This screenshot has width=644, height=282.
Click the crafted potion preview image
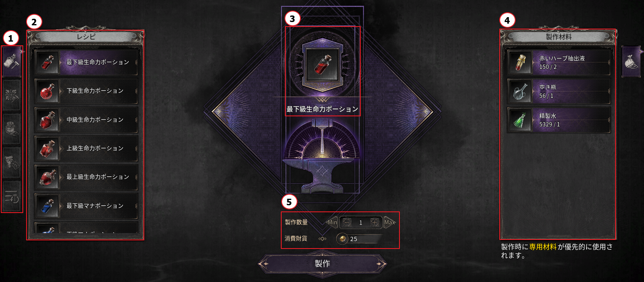point(322,64)
